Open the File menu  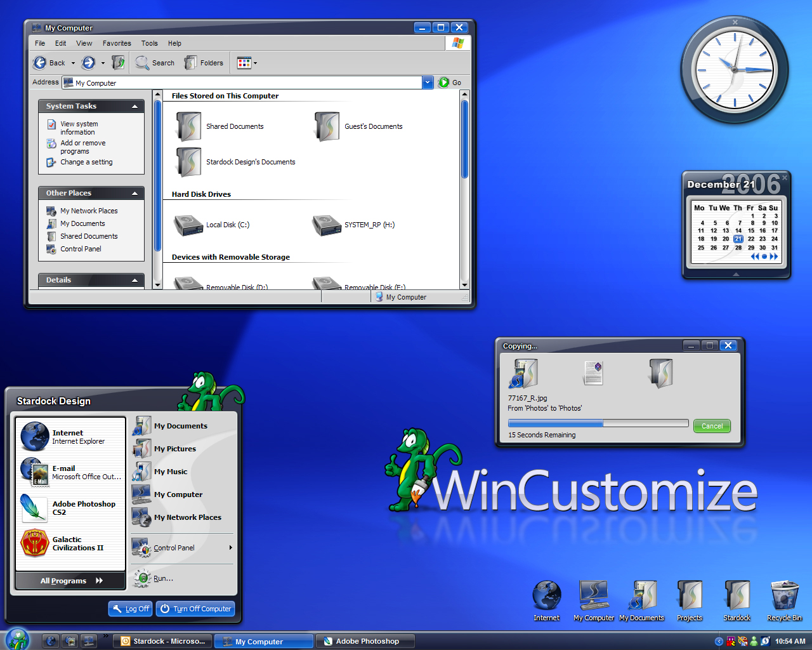(x=40, y=43)
